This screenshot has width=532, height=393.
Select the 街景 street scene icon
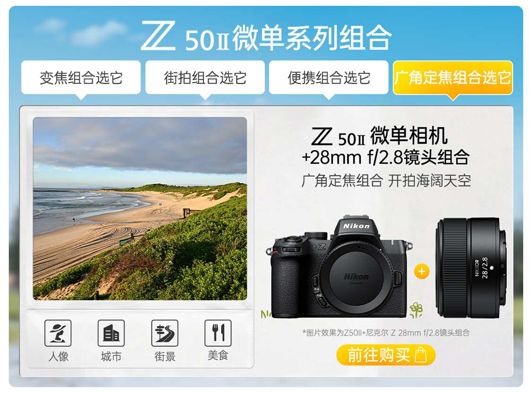click(165, 333)
